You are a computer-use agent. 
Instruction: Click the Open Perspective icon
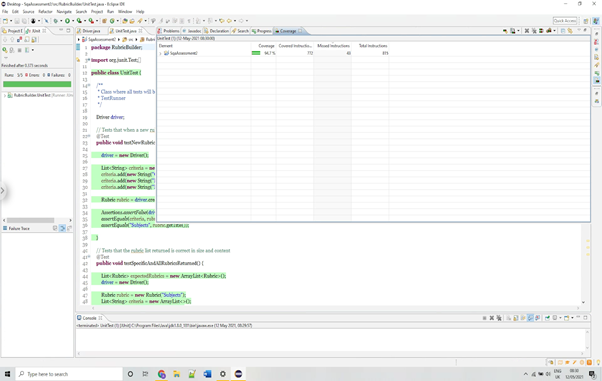click(586, 21)
